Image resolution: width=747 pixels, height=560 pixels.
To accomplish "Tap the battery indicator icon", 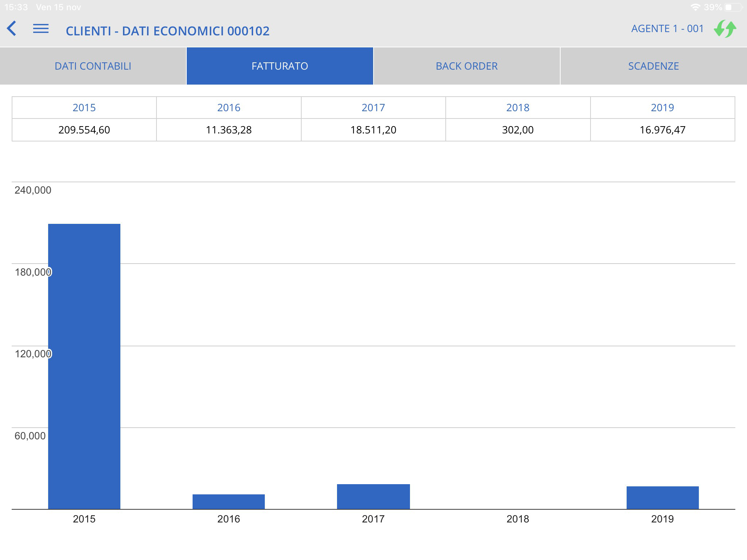I will pos(734,7).
